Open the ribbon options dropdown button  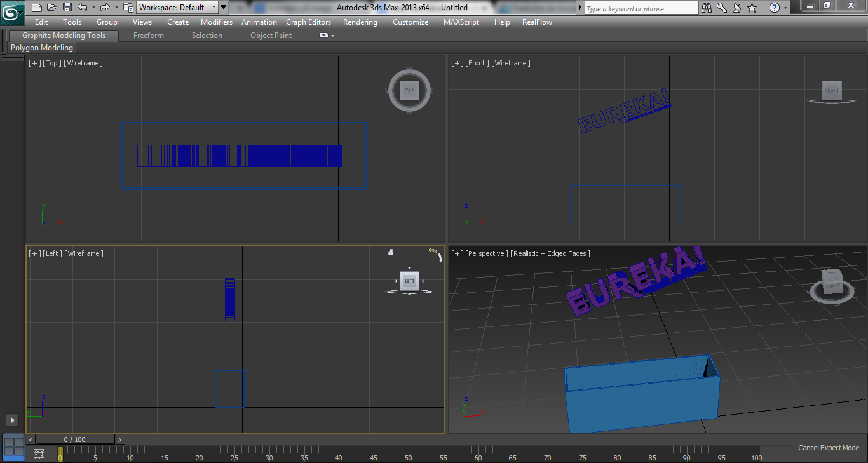(x=327, y=36)
